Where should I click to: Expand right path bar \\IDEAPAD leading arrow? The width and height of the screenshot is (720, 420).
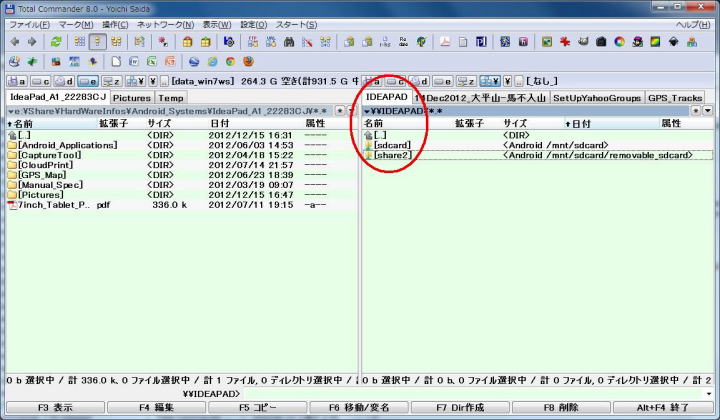(x=367, y=112)
